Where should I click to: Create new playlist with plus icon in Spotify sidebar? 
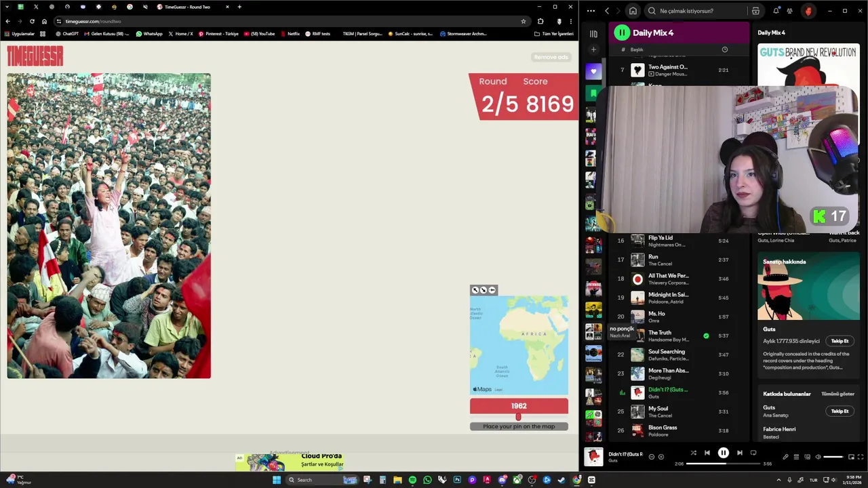[593, 49]
